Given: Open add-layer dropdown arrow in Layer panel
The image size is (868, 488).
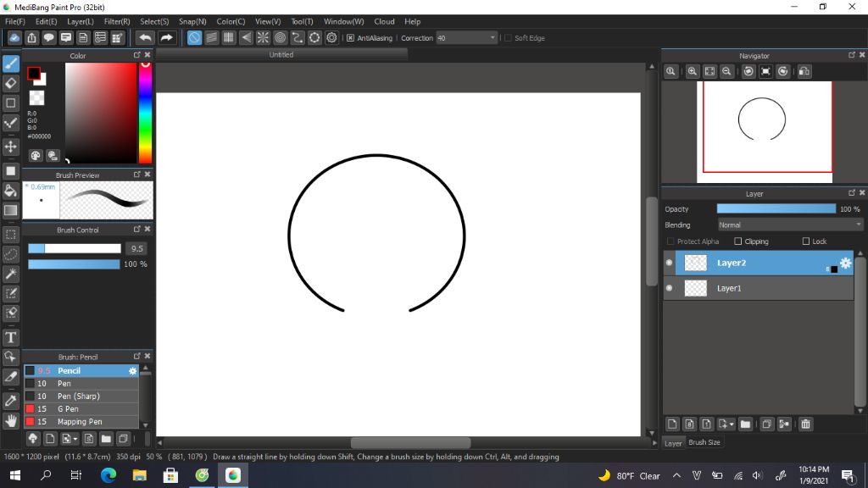Looking at the screenshot, I should (732, 424).
